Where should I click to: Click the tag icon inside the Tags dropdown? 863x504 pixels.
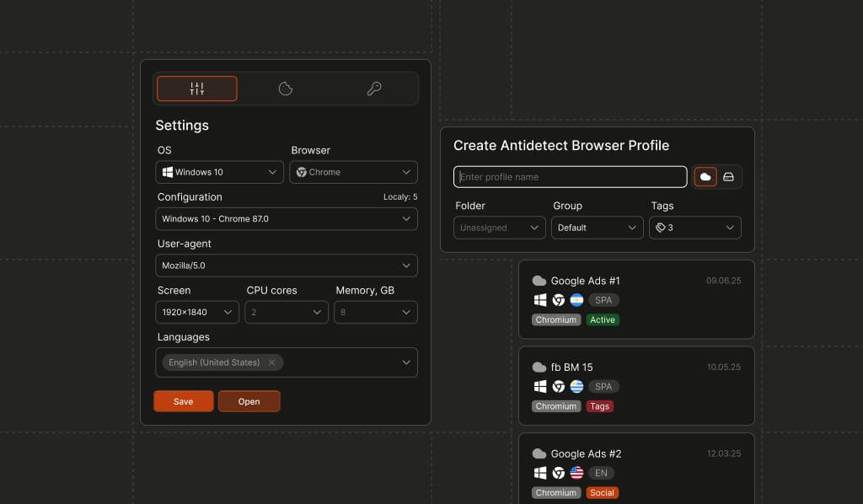point(662,228)
